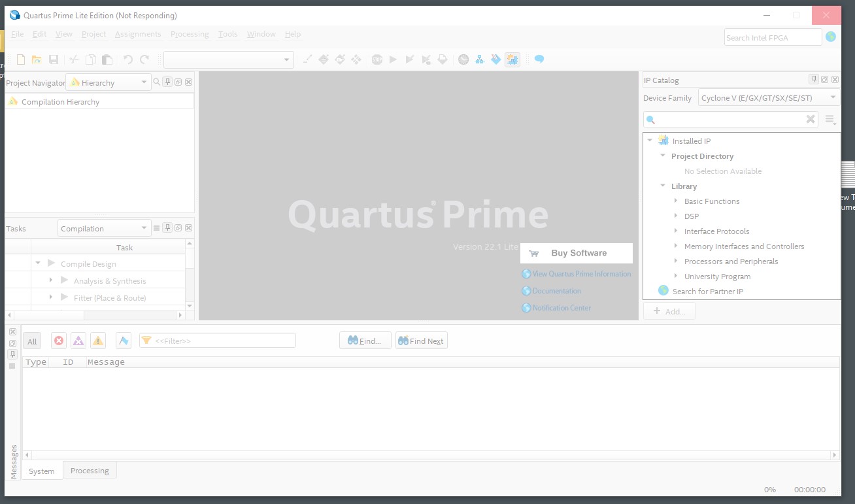Click the 0% compilation progress indicator
Screen dimensions: 855x504
(x=769, y=489)
